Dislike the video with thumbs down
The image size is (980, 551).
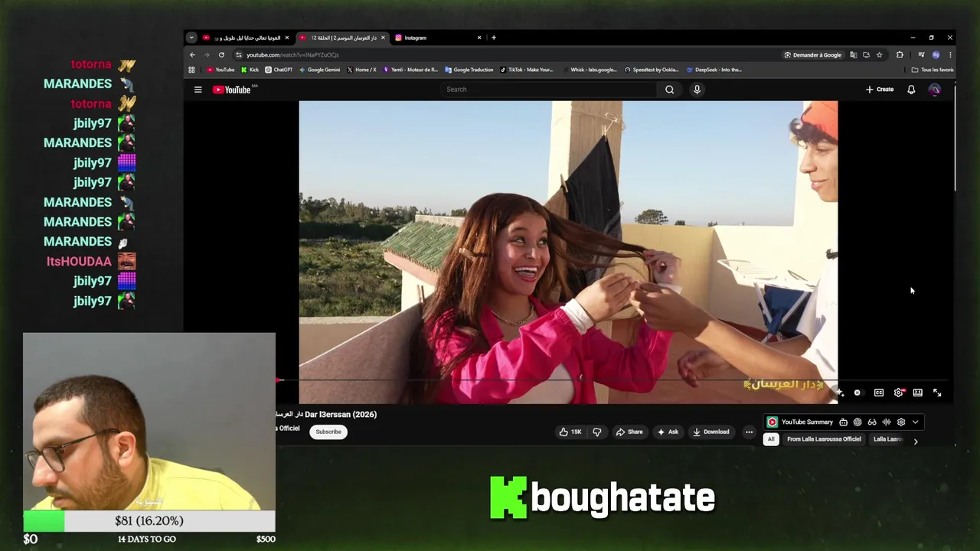point(597,432)
